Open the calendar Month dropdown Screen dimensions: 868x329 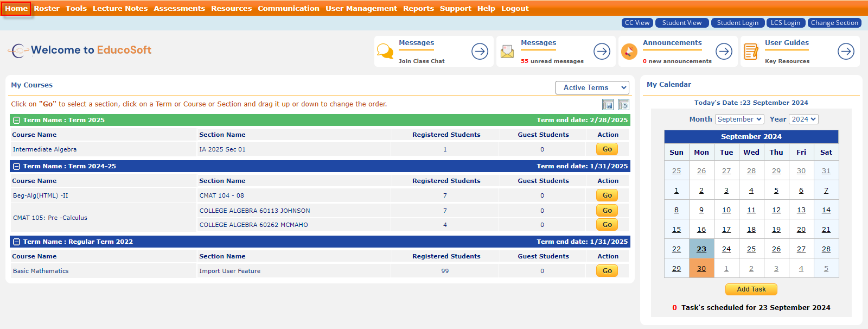739,119
